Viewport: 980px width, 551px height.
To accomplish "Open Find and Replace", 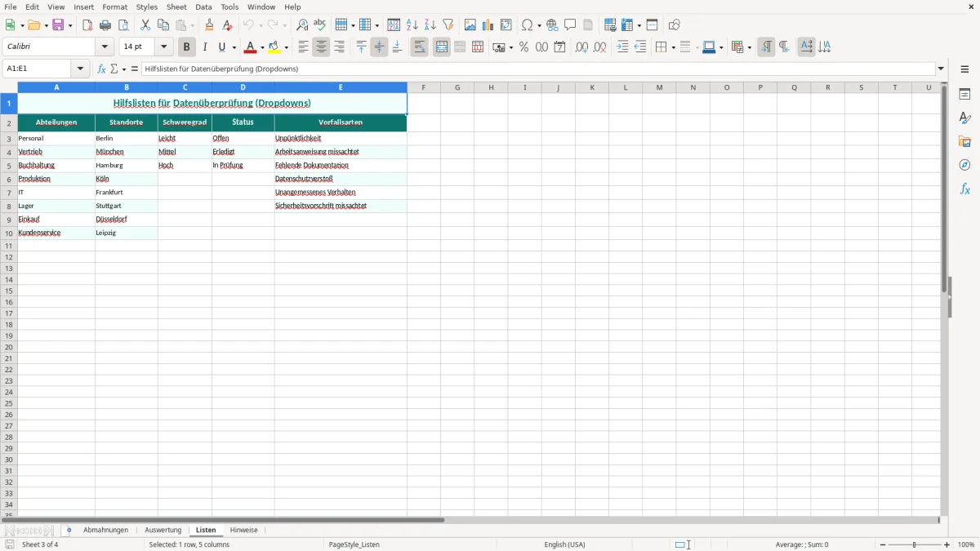I will point(302,25).
